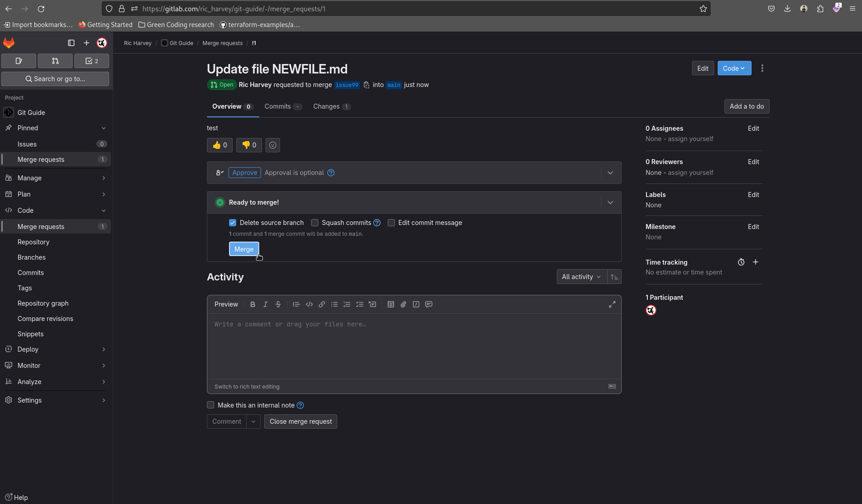862x504 pixels.
Task: Enable Edit commit message checkbox
Action: [x=391, y=223]
